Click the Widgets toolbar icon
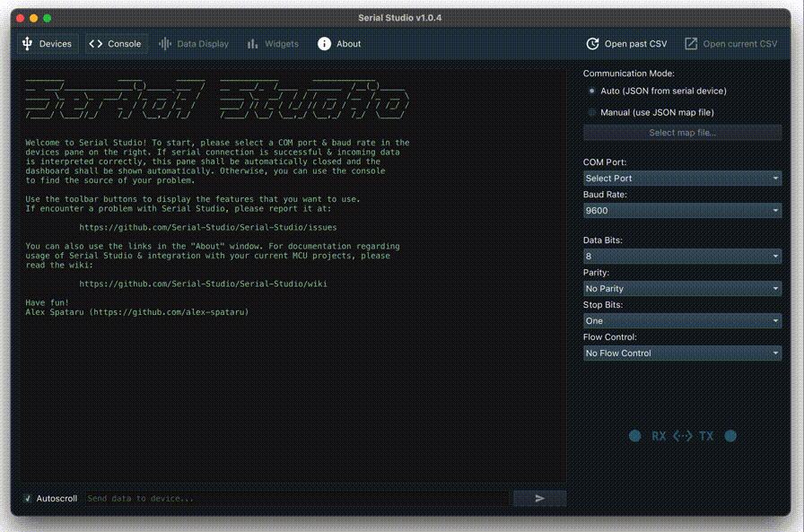Screen dimensions: 804x532 [x=253, y=43]
